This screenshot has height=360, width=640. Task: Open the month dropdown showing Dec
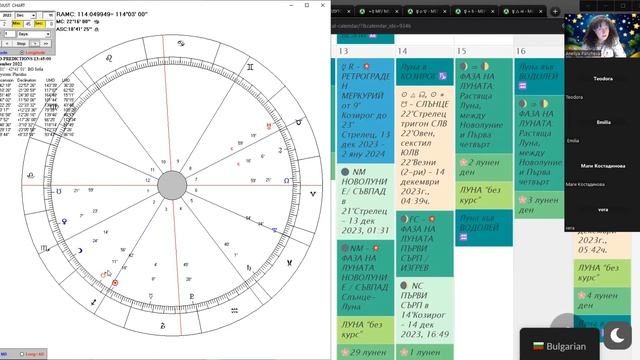click(26, 16)
